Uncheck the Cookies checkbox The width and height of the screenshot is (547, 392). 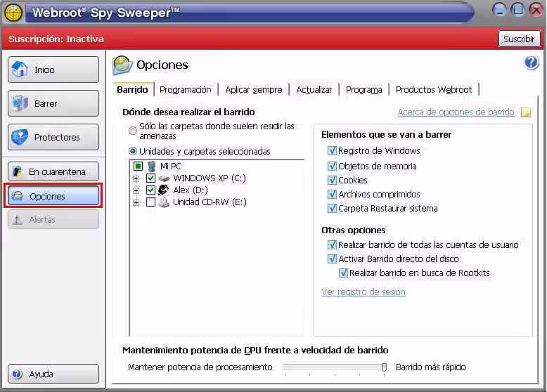tap(332, 180)
